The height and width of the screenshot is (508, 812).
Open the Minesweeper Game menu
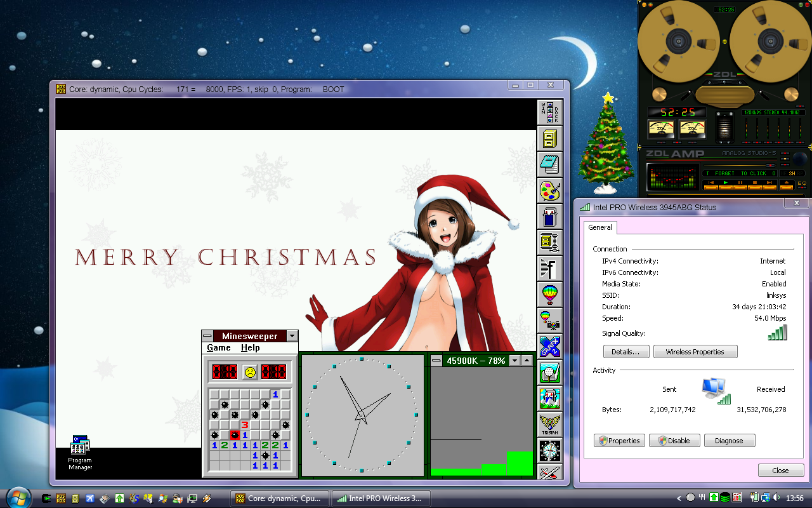tap(219, 348)
